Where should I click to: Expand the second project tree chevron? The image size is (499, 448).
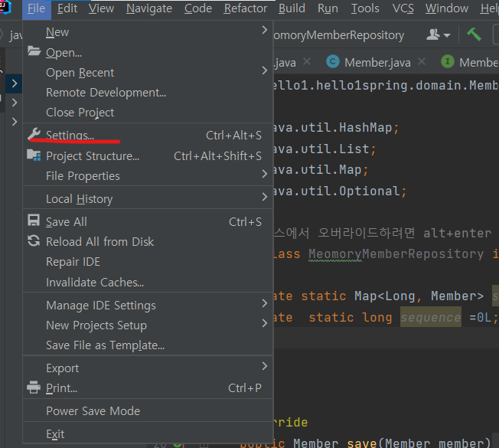15,103
